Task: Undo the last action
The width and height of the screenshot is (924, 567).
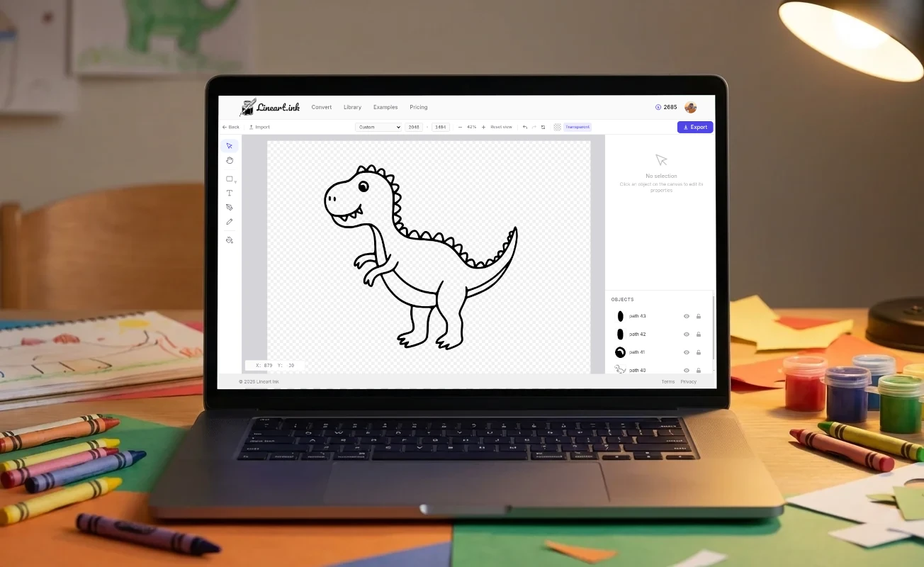Action: 525,127
